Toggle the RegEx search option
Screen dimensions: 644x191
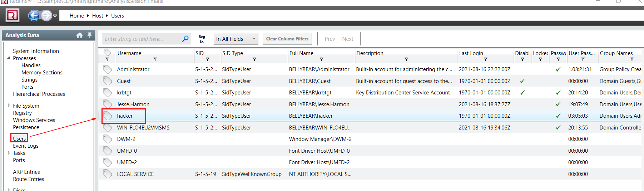(202, 39)
